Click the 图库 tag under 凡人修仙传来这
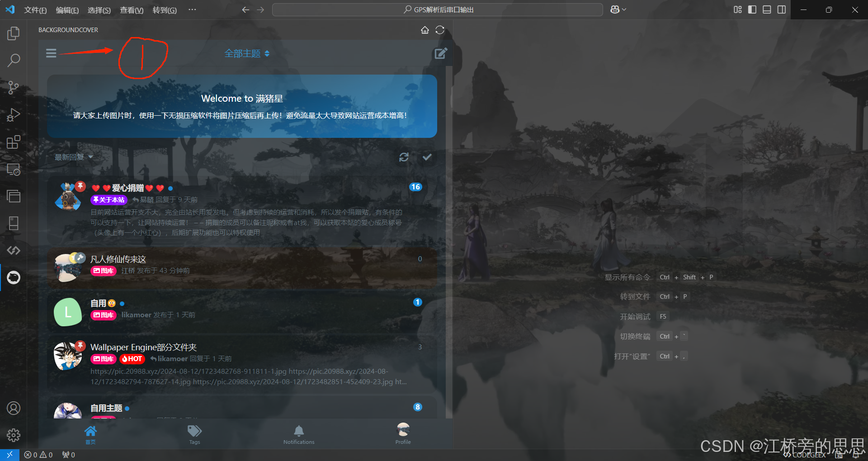 104,271
